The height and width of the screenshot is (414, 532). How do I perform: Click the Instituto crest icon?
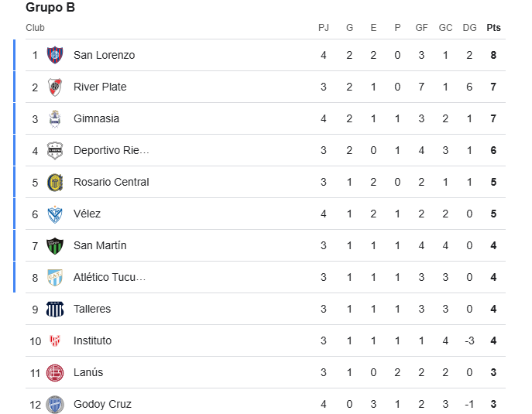pos(55,340)
